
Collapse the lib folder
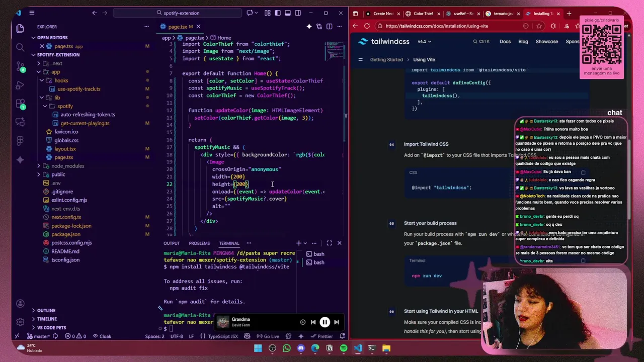coord(57,98)
